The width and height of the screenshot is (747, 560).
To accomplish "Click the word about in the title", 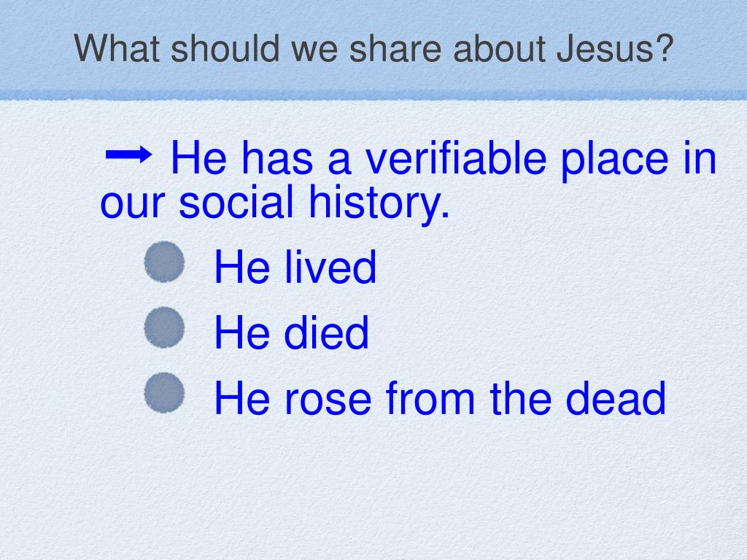I will coord(500,49).
